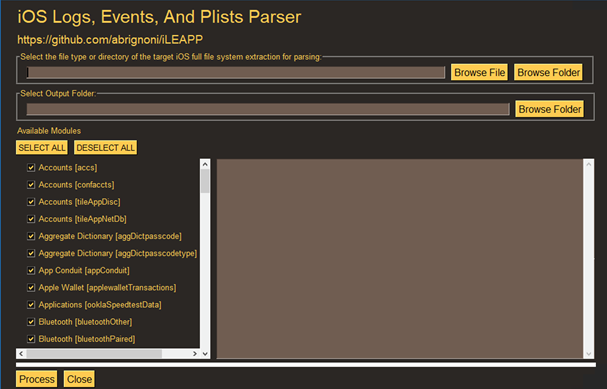Toggle Bluetooth [bluetoothPaired] checkbox
The width and height of the screenshot is (607, 389).
pos(31,339)
